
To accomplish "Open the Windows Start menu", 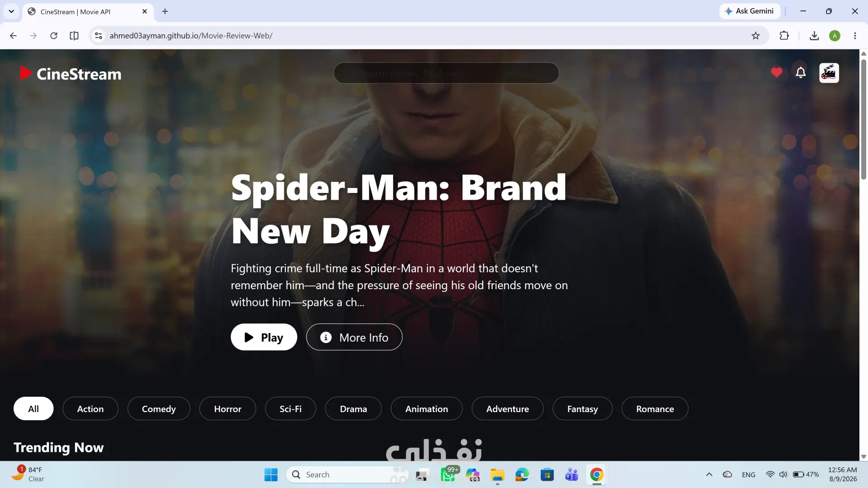I will pyautogui.click(x=271, y=475).
